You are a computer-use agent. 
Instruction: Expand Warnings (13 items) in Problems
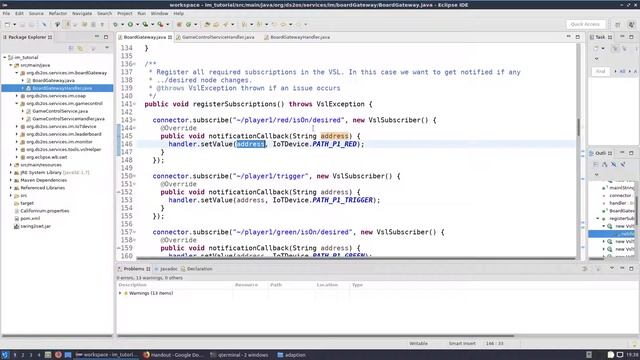(x=120, y=293)
